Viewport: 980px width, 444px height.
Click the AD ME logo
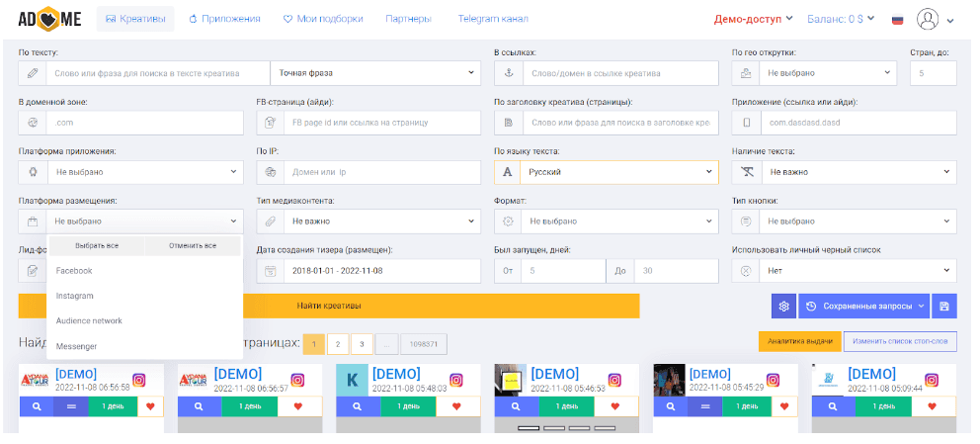coord(43,19)
